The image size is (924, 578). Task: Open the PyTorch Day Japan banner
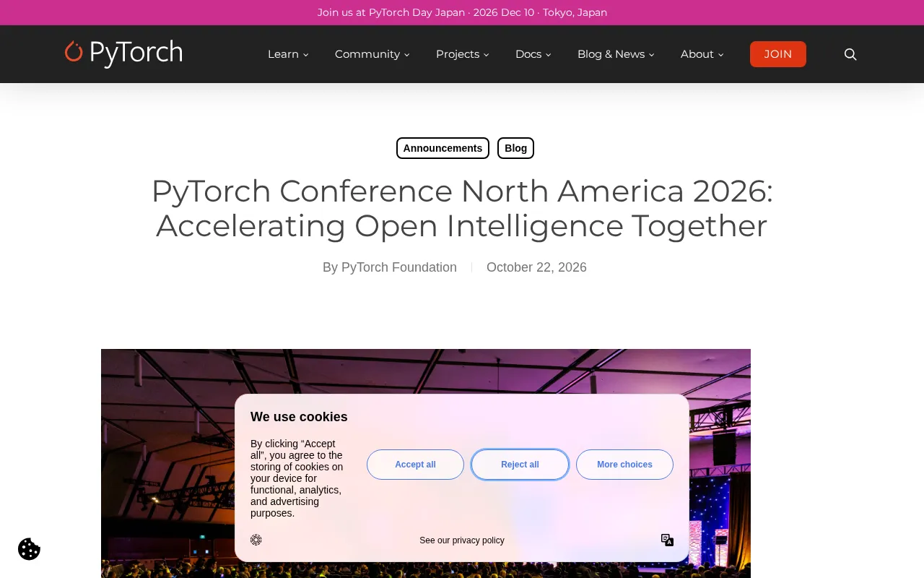point(462,12)
